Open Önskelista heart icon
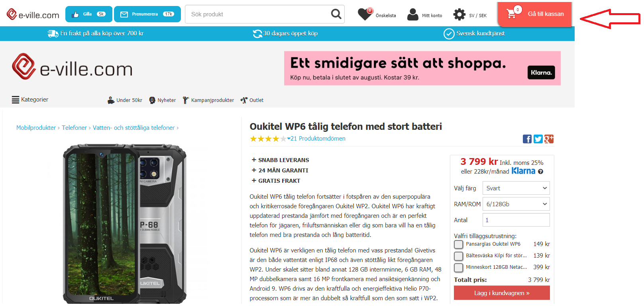 pos(365,14)
